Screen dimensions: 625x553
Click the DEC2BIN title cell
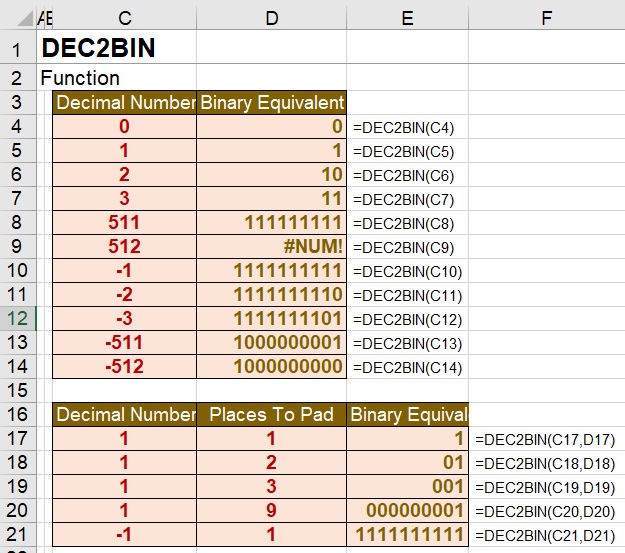pos(98,48)
